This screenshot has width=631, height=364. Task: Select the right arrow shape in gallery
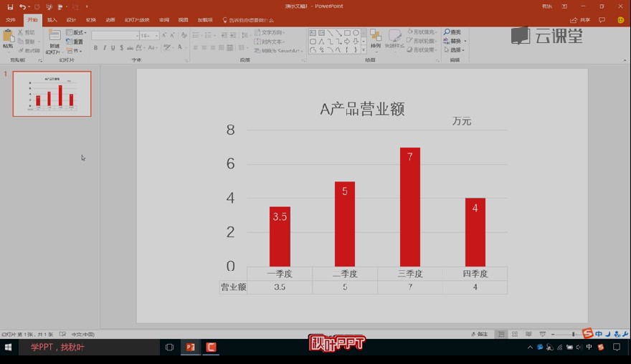pos(347,42)
